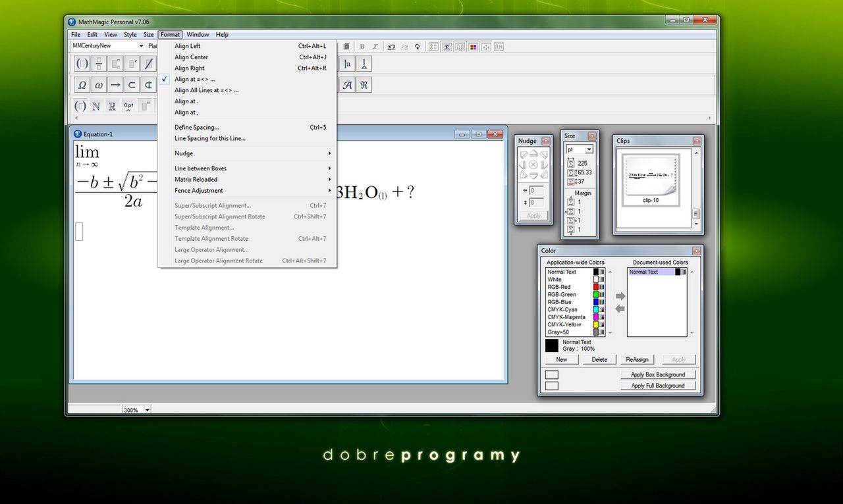Viewport: 843px width, 504px height.
Task: Select the clip-10 thumbnail in Clips
Action: point(651,179)
